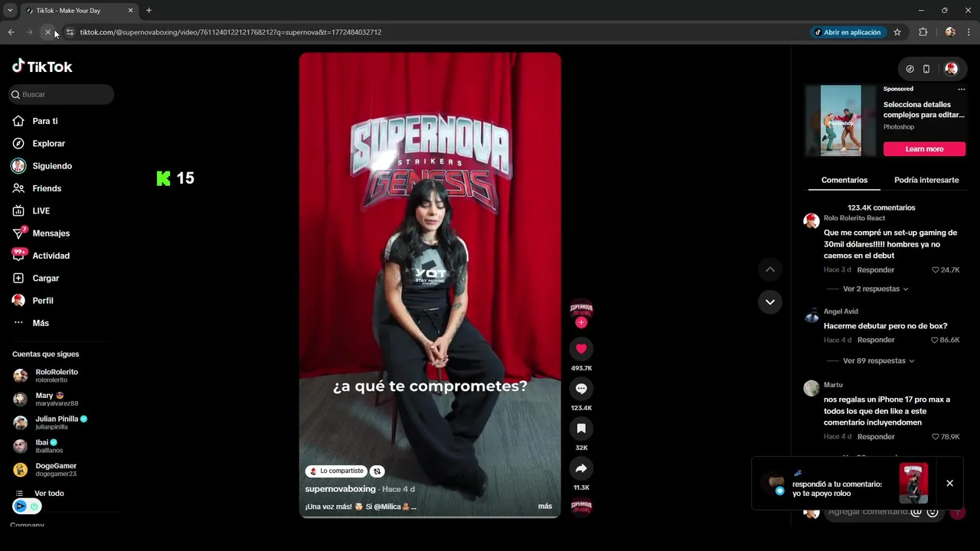This screenshot has width=980, height=551.
Task: Expand Ver 89 respuestas
Action: [878, 360]
